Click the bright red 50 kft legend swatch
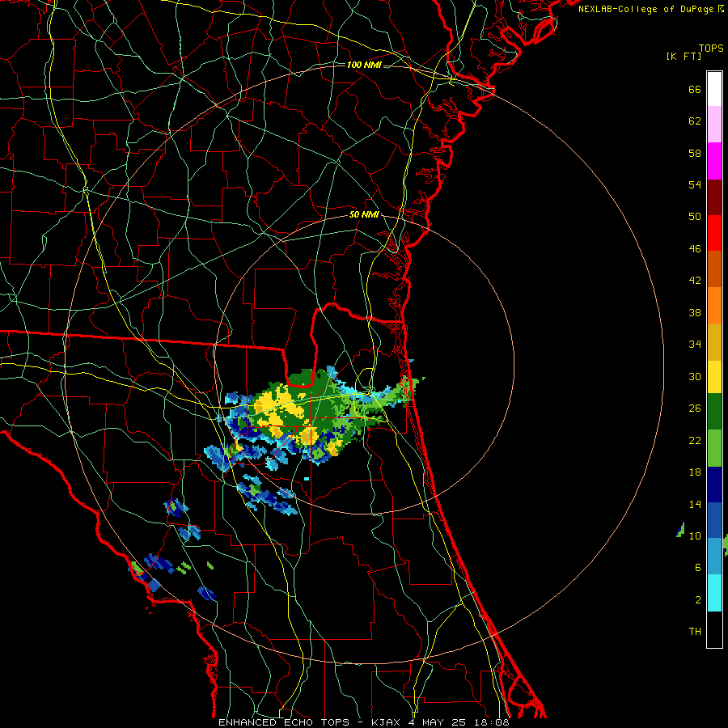The height and width of the screenshot is (728, 728). (714, 233)
